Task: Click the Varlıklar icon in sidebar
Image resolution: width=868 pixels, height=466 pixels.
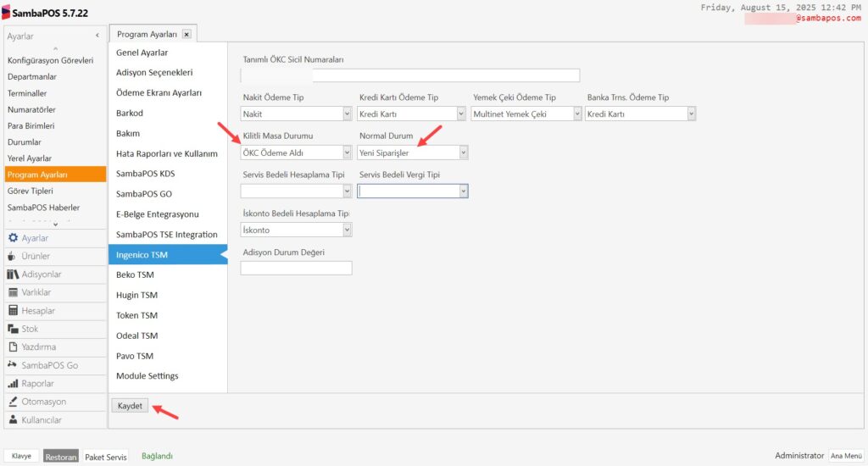Action: pos(13,292)
